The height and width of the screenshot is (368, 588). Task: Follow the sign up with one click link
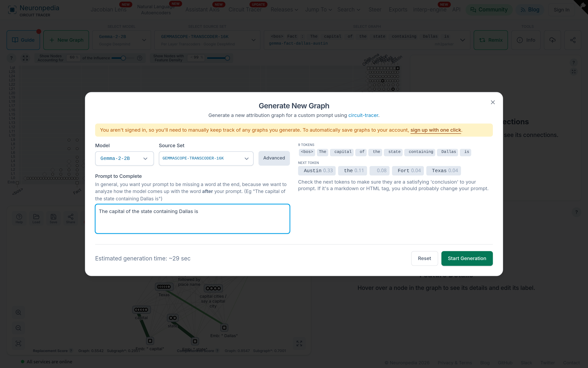coord(436,130)
